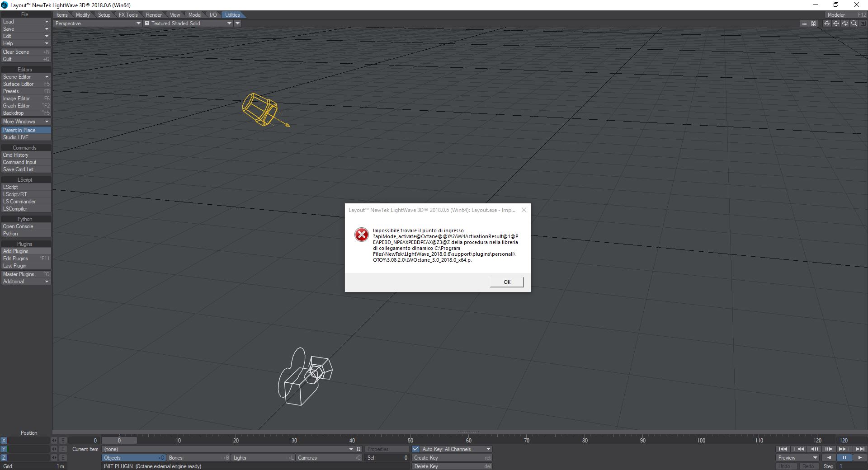Open the Surface Editor

[26, 84]
